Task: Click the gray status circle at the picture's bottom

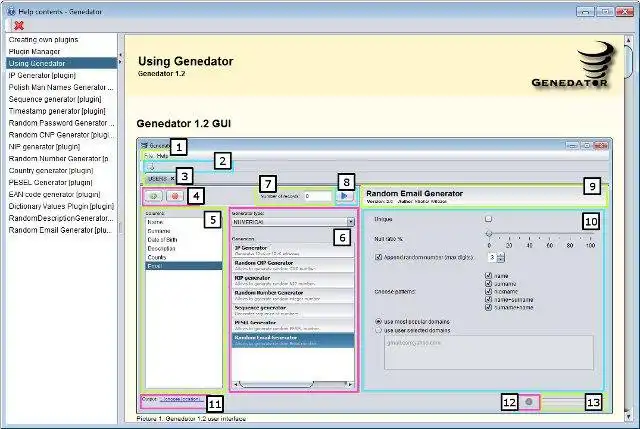Action: pyautogui.click(x=529, y=402)
